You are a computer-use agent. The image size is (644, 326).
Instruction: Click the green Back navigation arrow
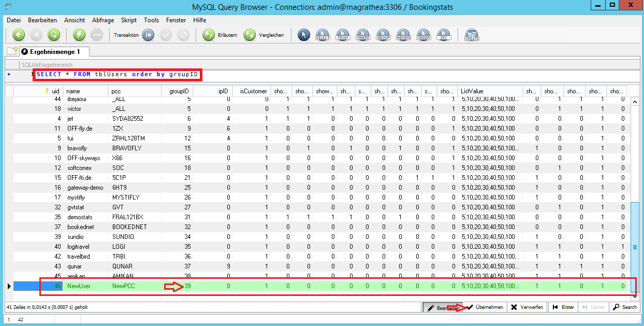coord(19,35)
